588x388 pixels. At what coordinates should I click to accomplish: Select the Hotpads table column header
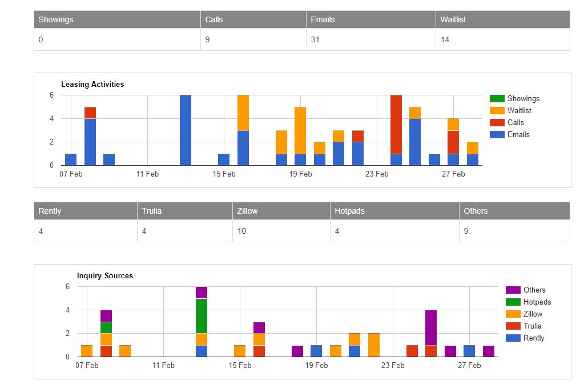pos(349,211)
